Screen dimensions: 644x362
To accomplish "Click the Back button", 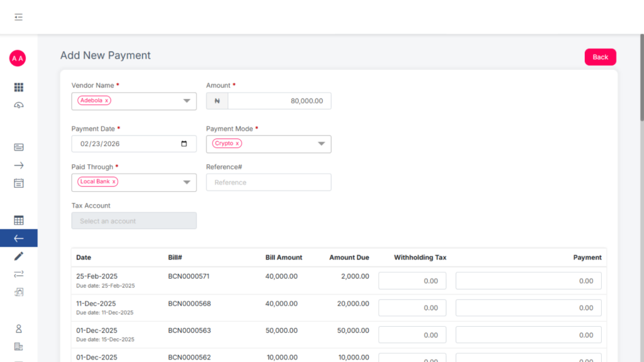I will 600,57.
